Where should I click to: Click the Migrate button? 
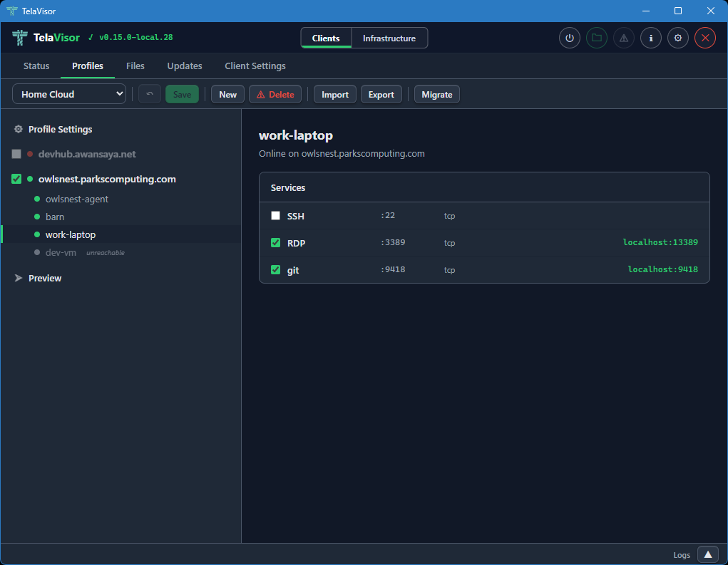437,94
